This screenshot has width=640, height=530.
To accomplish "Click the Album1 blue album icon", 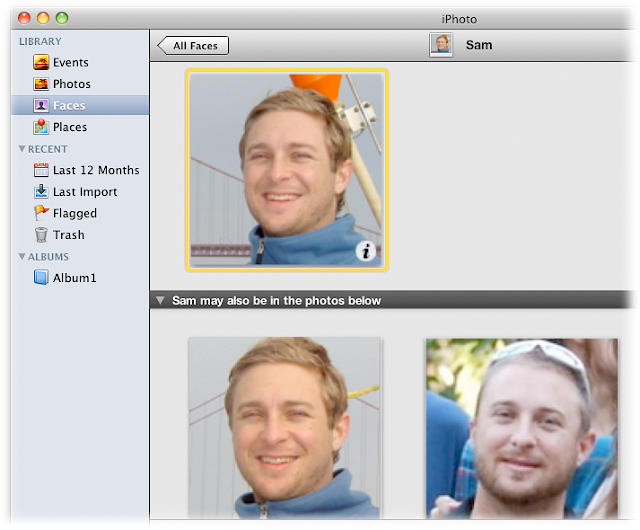I will click(x=41, y=277).
